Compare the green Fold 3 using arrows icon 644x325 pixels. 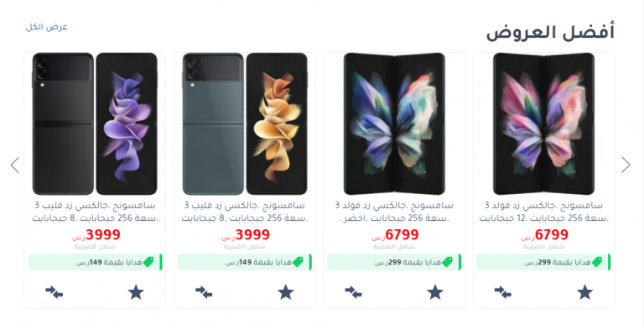(x=353, y=292)
